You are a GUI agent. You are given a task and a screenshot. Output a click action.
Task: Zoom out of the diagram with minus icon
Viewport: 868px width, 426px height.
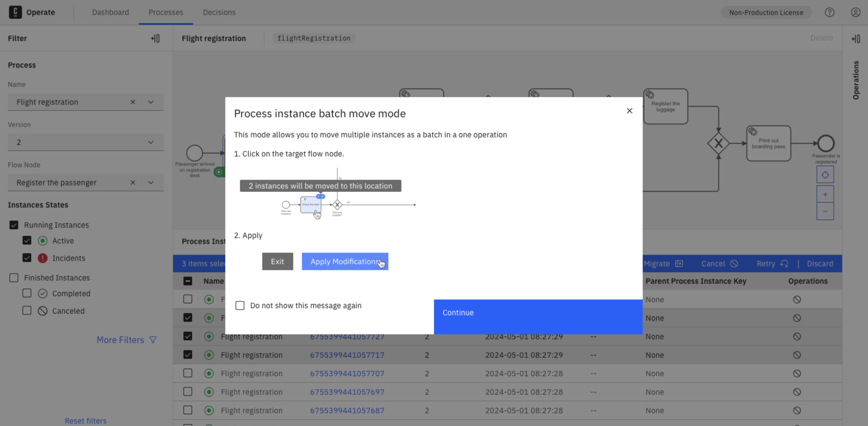(x=825, y=211)
